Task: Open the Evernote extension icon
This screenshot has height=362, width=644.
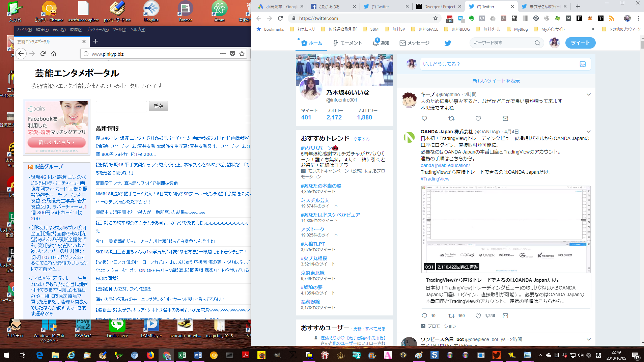Action: (472, 18)
